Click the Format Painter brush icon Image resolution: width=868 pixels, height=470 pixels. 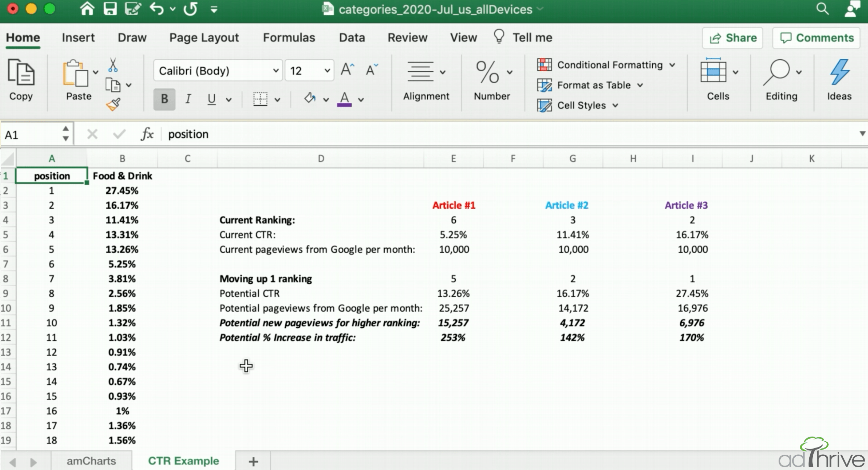pyautogui.click(x=113, y=104)
